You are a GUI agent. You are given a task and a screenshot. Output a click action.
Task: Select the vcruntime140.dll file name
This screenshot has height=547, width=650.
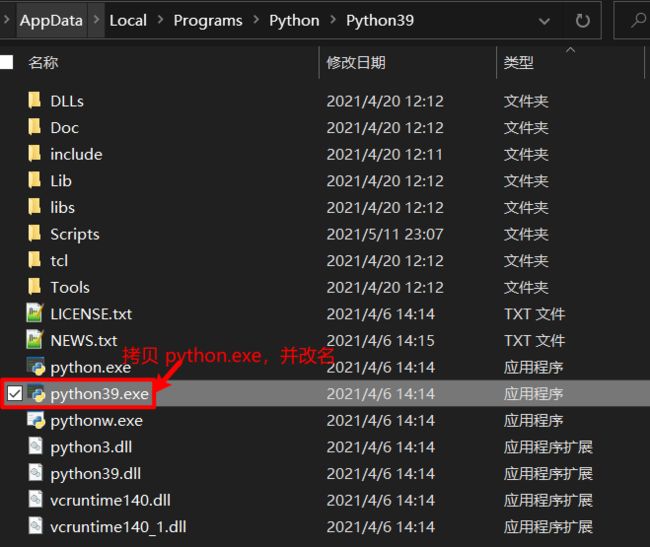(110, 500)
